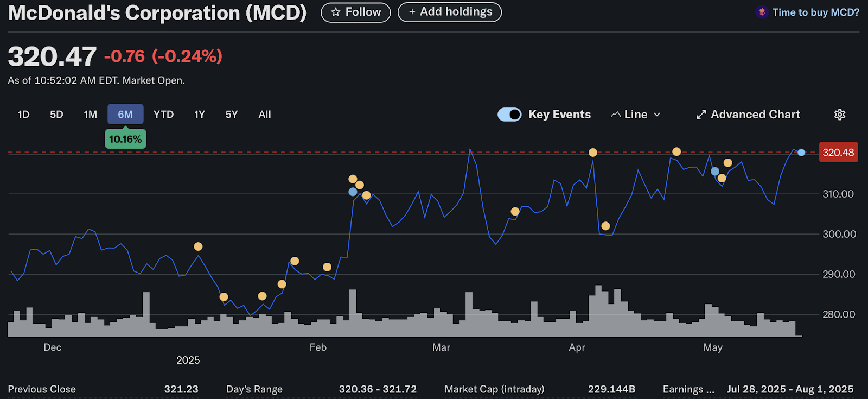Select the 5Y time range
This screenshot has width=868, height=399.
pos(232,115)
